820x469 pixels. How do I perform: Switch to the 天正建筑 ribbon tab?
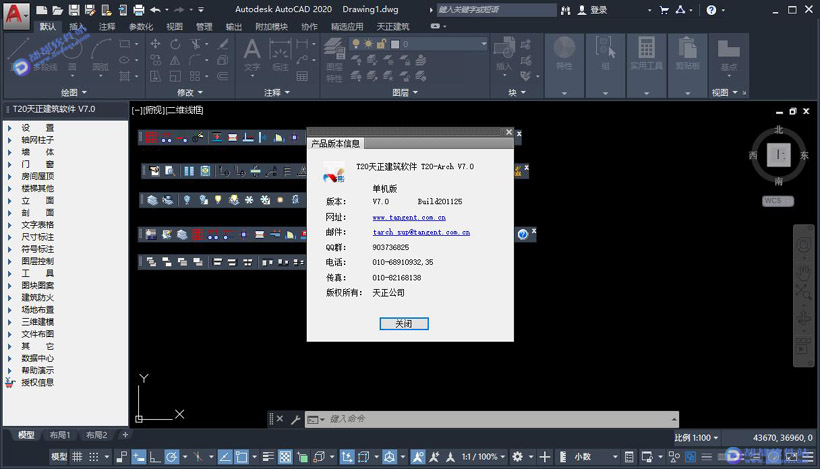click(393, 26)
